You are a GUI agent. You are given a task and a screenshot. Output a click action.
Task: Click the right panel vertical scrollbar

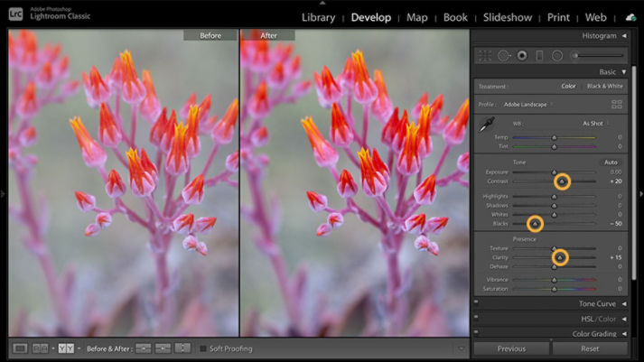(635, 172)
